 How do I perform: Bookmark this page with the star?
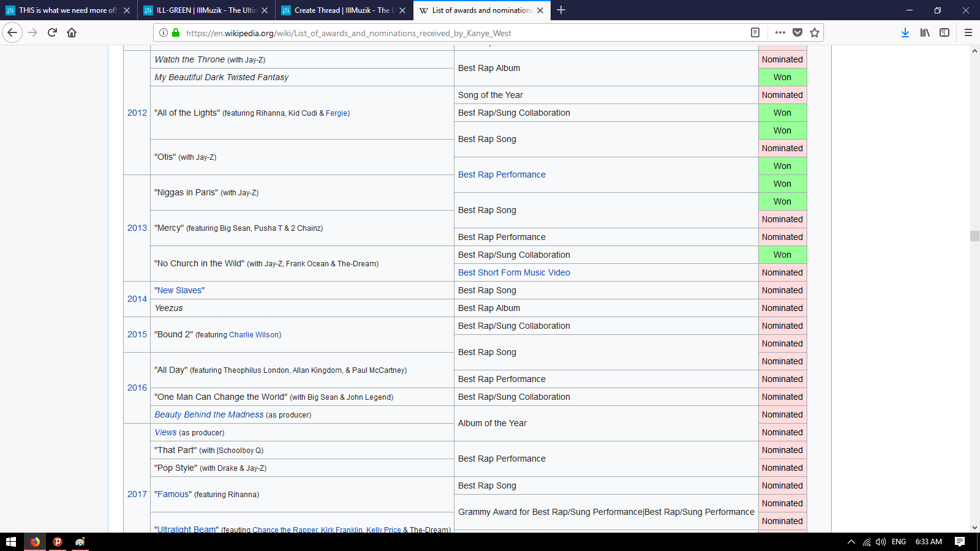tap(815, 32)
